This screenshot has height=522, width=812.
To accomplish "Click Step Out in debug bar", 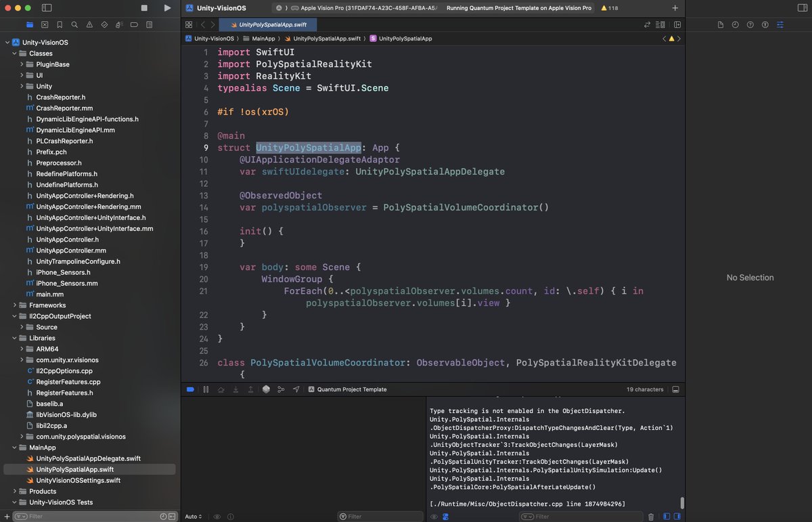I will coord(250,389).
